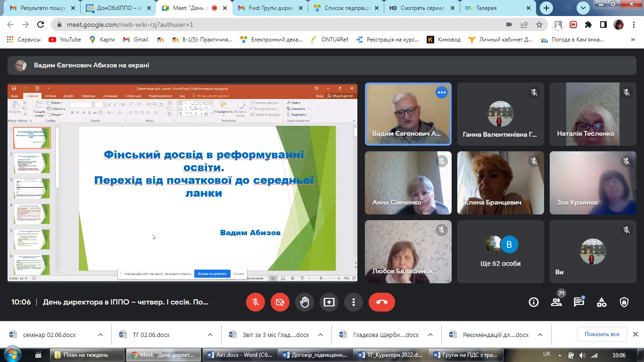Click Показать все downloads button
This screenshot has width=644, height=362.
602,334
